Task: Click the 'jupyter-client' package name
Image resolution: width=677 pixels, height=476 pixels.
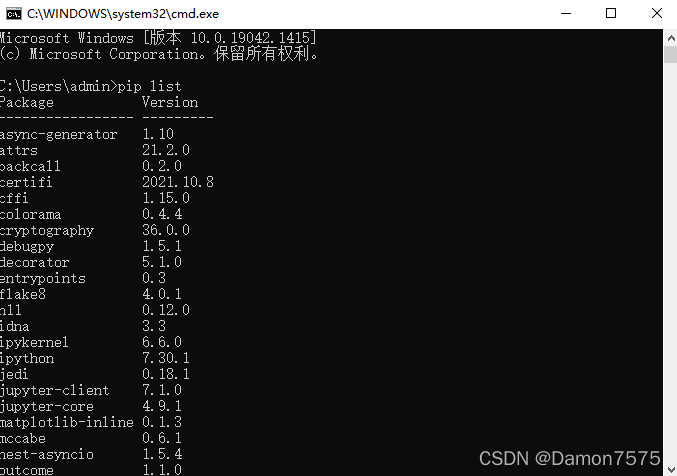Action: (54, 390)
